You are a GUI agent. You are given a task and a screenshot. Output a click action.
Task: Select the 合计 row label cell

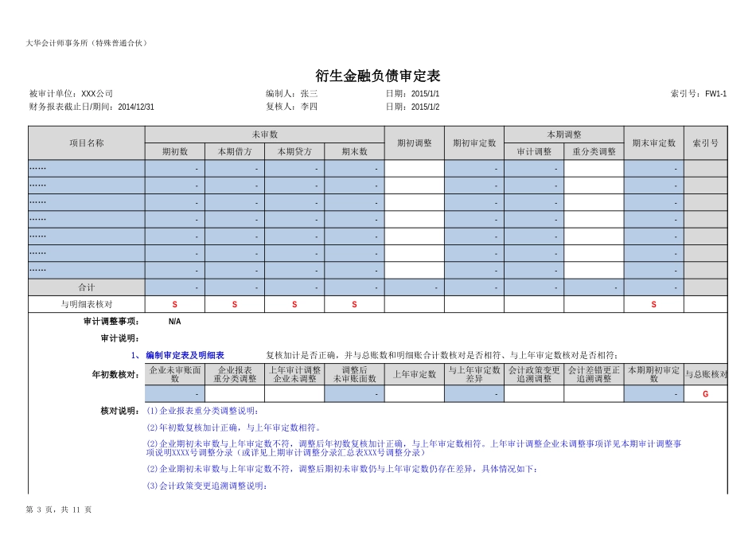click(86, 287)
